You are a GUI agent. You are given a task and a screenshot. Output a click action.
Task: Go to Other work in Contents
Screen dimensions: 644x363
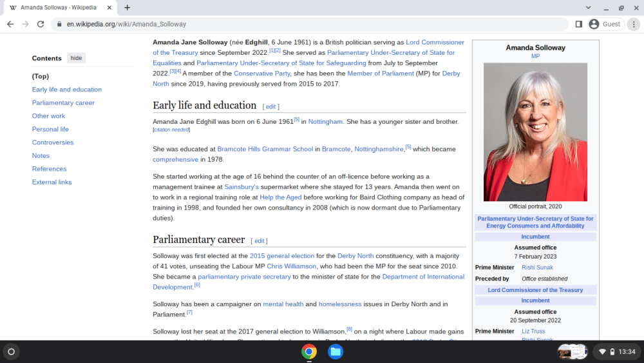[48, 116]
